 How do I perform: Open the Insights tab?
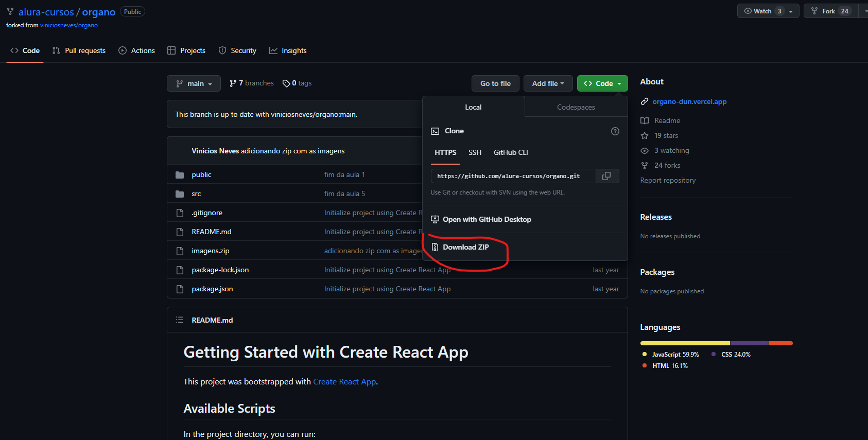pos(288,50)
